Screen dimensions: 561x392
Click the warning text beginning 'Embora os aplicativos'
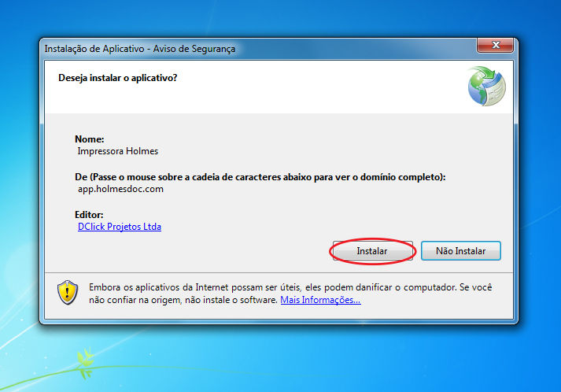point(290,294)
